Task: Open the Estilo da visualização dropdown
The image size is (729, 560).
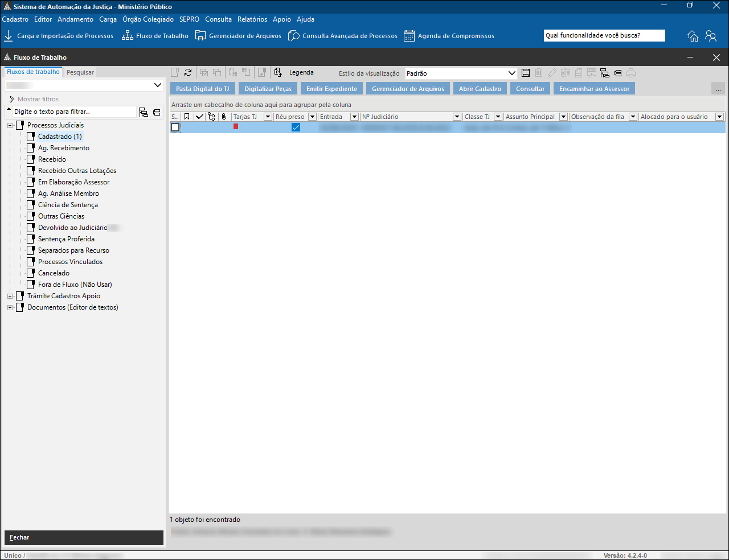Action: tap(511, 73)
